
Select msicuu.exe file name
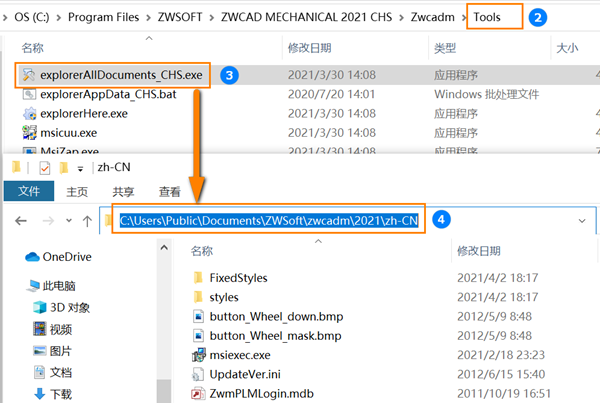point(68,133)
